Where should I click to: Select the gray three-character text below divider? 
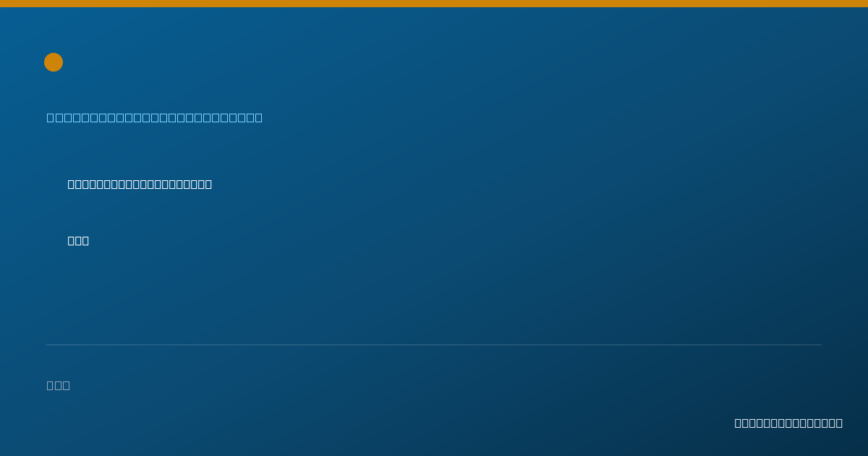(59, 385)
